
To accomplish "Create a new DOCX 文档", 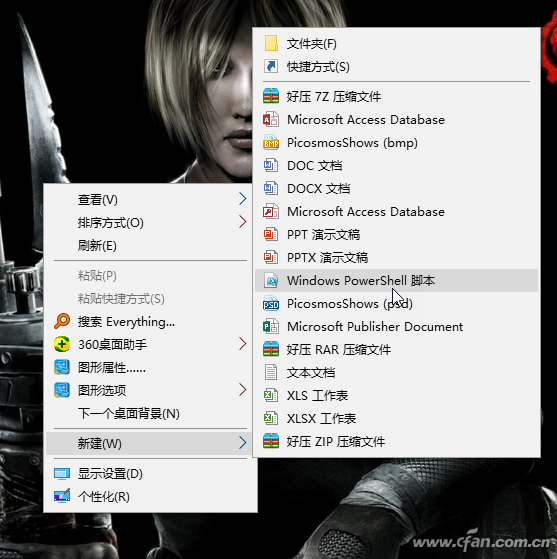I will [397, 189].
